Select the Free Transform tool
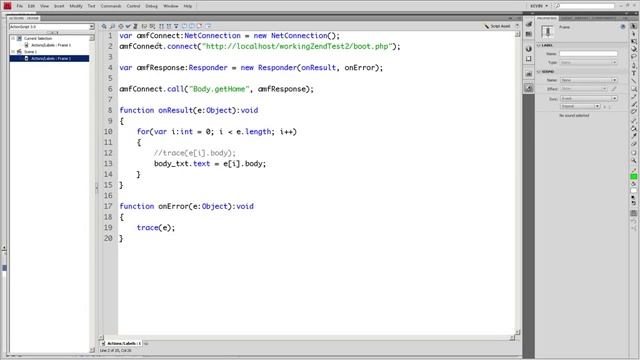Image resolution: width=640 pixels, height=360 pixels. 633,42
